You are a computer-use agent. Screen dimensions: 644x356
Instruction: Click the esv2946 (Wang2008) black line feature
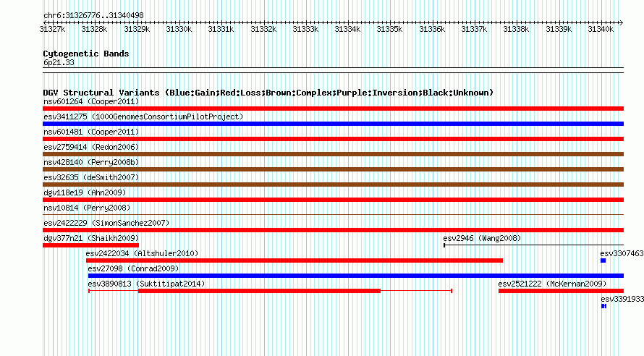pos(533,245)
